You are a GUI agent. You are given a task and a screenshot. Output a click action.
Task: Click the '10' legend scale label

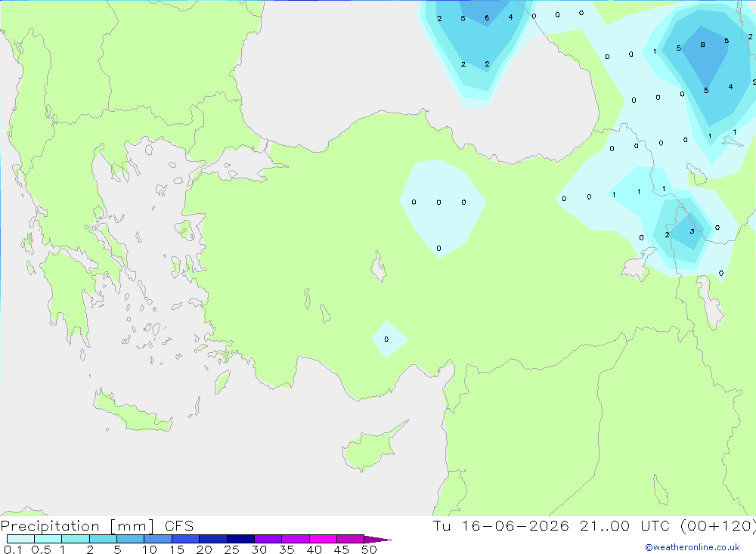point(150,549)
